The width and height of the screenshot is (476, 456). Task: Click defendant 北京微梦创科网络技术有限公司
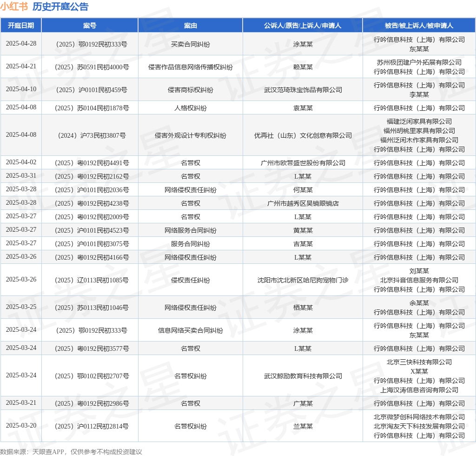click(419, 417)
